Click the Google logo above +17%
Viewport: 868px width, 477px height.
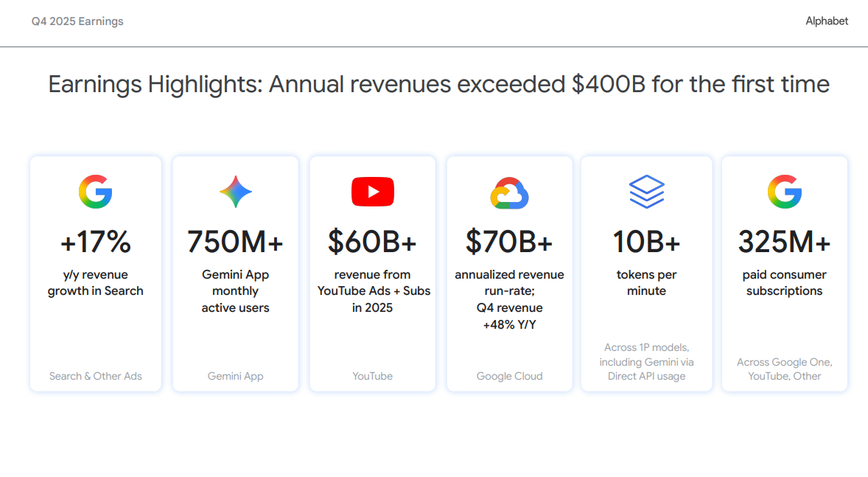pyautogui.click(x=95, y=192)
